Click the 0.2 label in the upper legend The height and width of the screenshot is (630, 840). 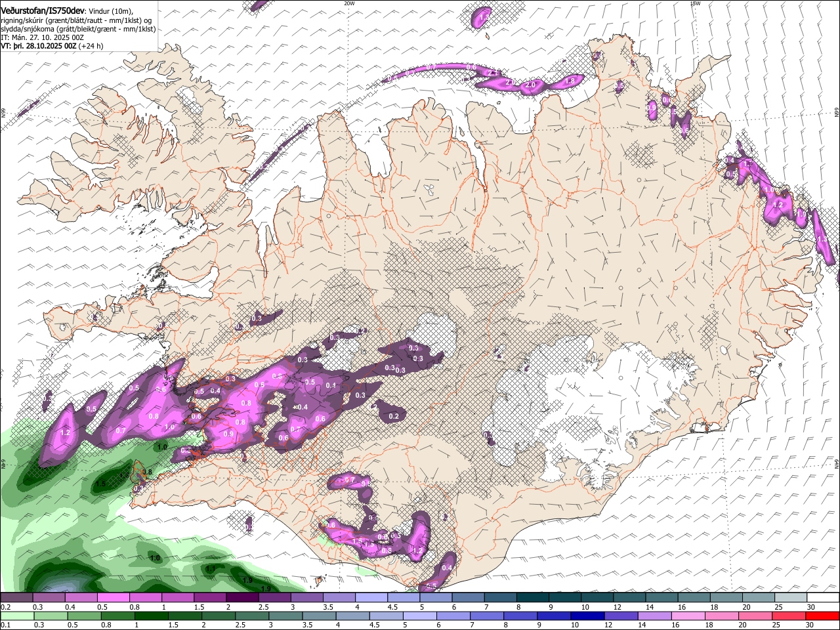pyautogui.click(x=5, y=606)
